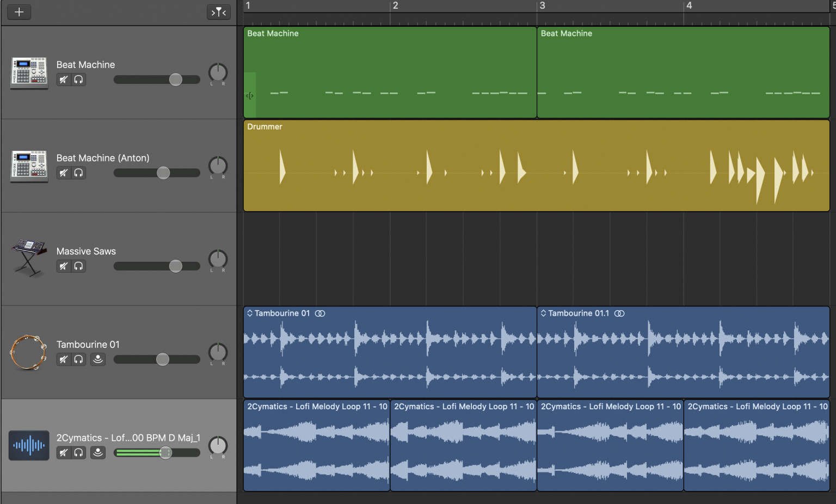The height and width of the screenshot is (504, 836).
Task: Click the Beat Machine drum sampler track icon
Action: coord(28,73)
